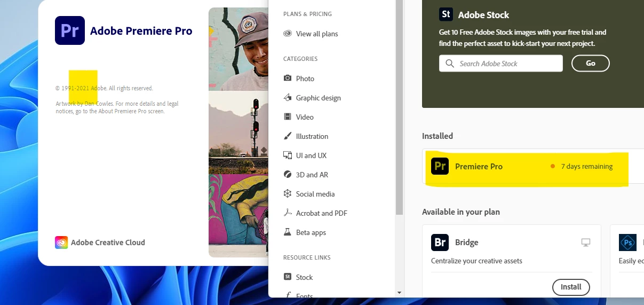
Task: Select the Video category
Action: (305, 117)
